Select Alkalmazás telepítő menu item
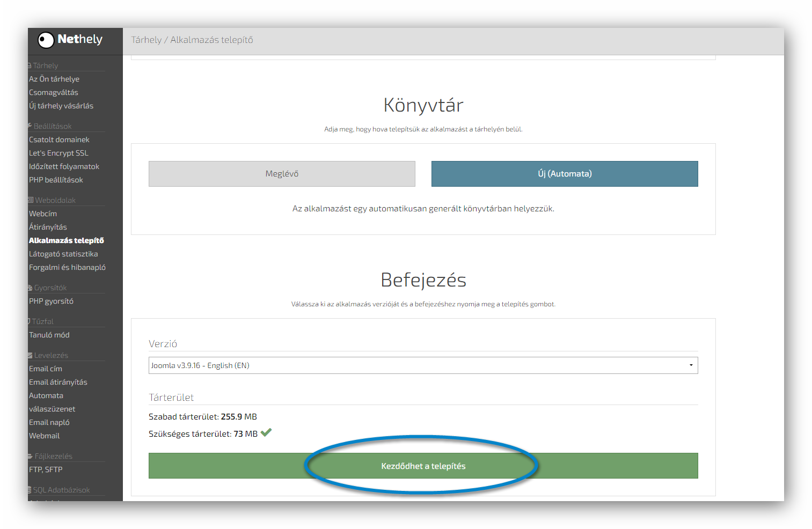Image resolution: width=812 pixels, height=529 pixels. click(67, 240)
